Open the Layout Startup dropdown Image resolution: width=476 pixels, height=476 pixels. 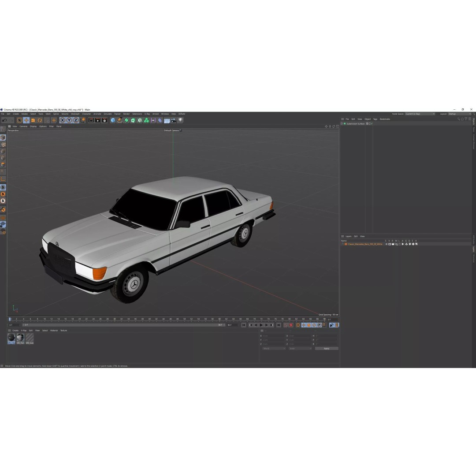click(x=459, y=114)
